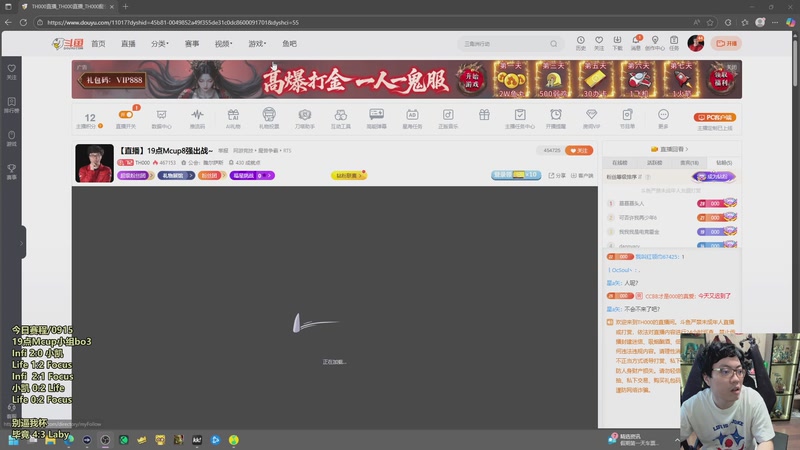Switch to 贵宾 tab
The height and width of the screenshot is (450, 800).
pos(689,163)
